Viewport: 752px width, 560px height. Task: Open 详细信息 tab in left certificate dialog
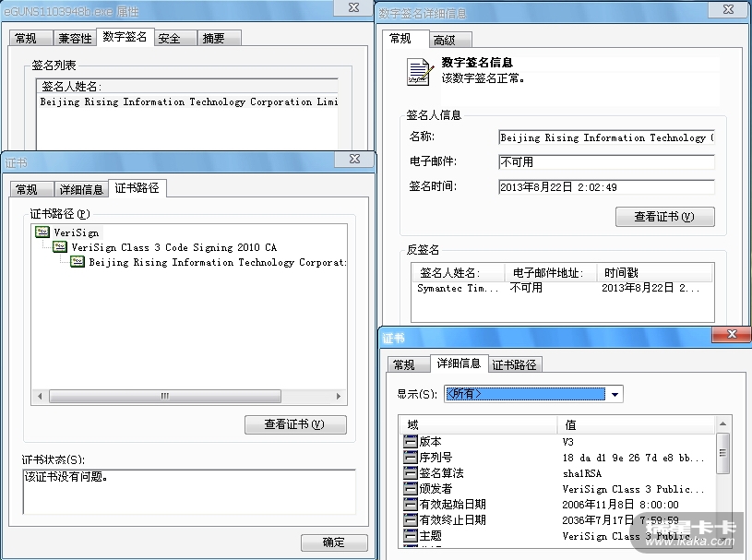[x=81, y=189]
